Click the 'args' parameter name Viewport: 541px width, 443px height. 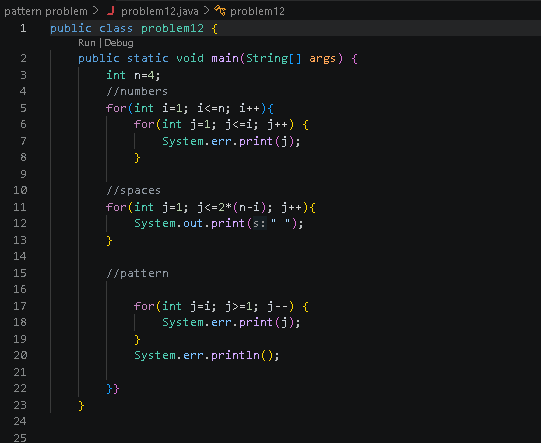322,58
